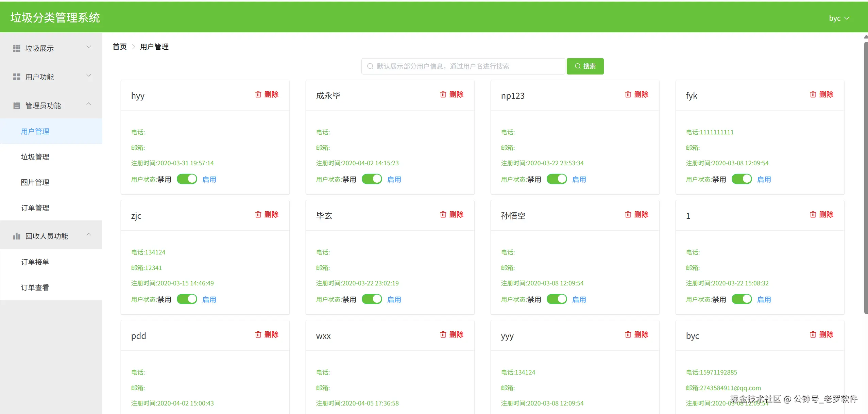Click the 管理员功能 clipboard icon
The image size is (868, 414).
pyautogui.click(x=17, y=105)
